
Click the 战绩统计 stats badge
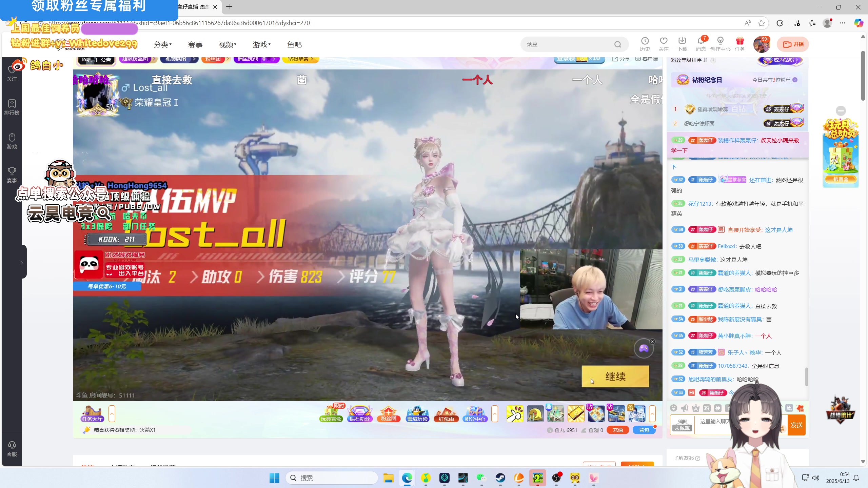840,410
